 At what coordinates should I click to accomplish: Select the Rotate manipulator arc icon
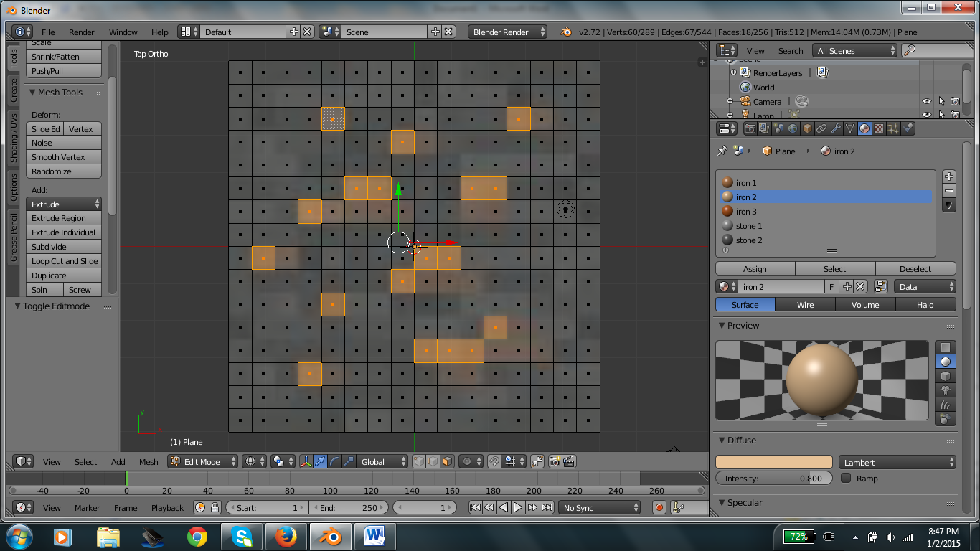335,462
